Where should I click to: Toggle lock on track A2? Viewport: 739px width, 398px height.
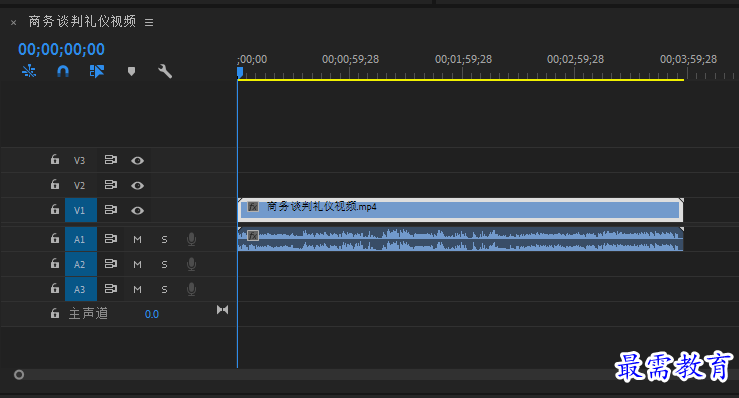55,264
